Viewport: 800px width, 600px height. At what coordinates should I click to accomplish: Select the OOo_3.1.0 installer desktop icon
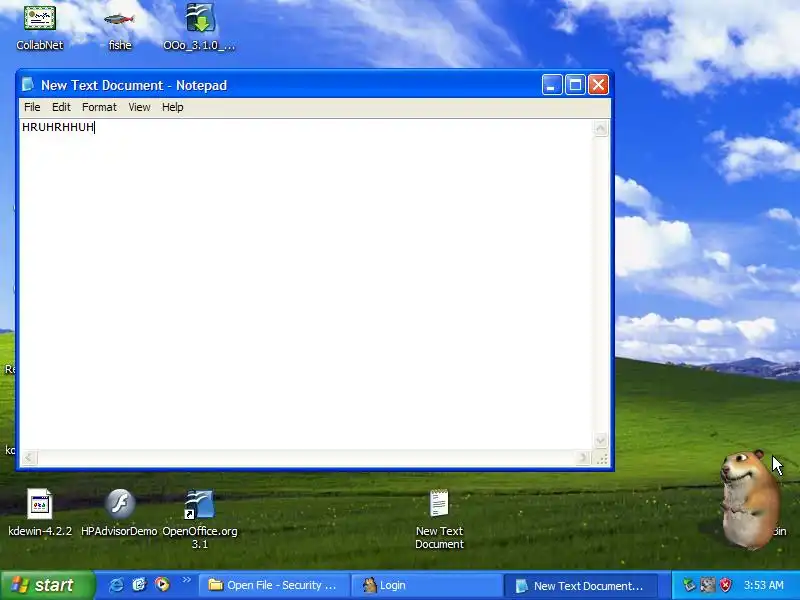tap(199, 28)
